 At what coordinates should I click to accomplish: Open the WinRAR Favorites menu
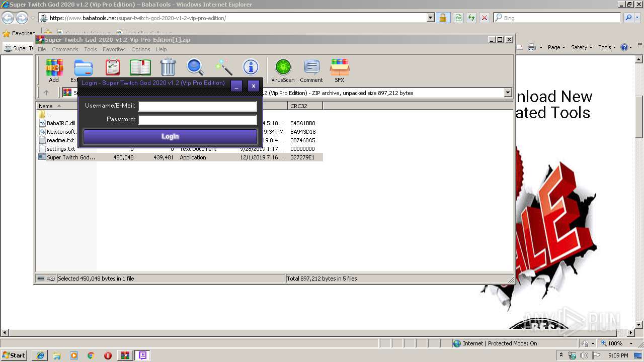pyautogui.click(x=114, y=49)
